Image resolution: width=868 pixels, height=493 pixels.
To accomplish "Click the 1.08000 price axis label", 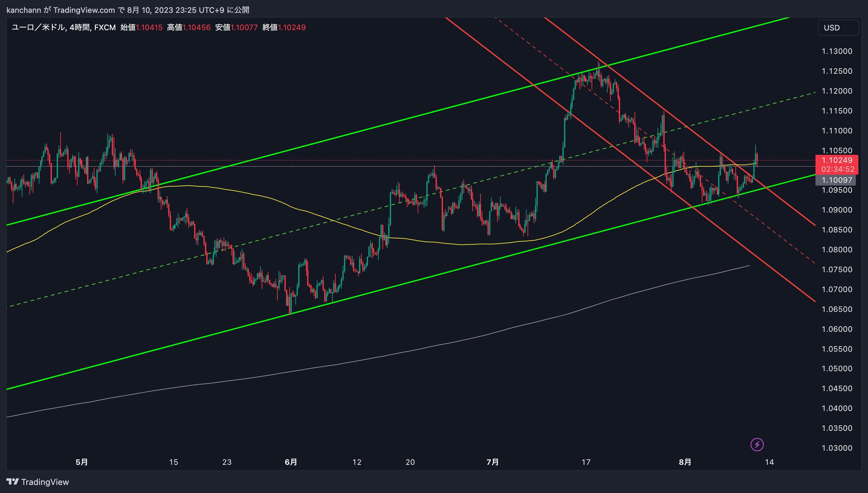I will coord(837,250).
